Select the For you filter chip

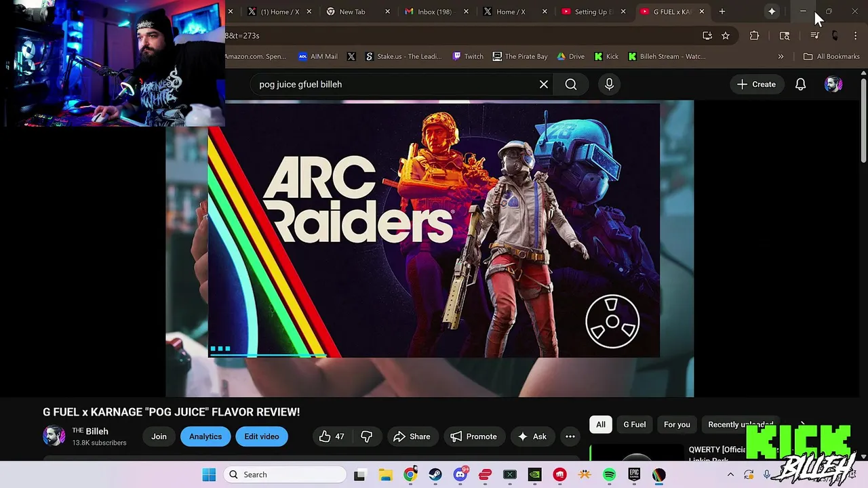point(677,424)
